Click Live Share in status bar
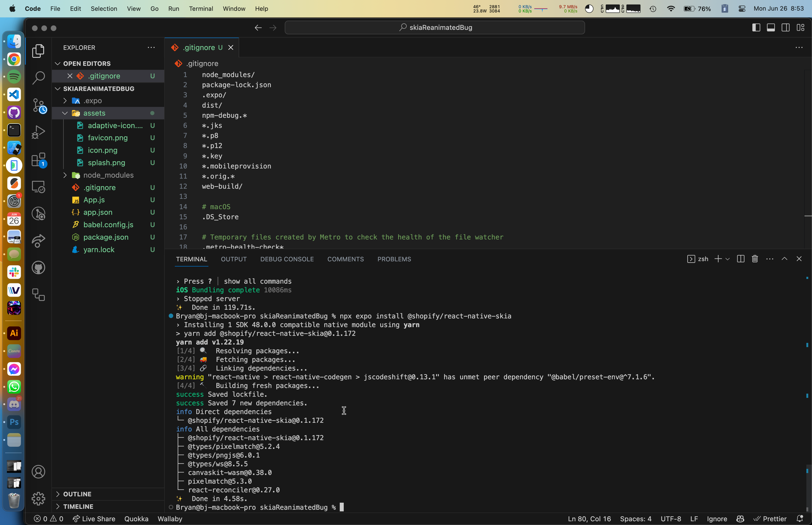The height and width of the screenshot is (525, 812). 94,518
